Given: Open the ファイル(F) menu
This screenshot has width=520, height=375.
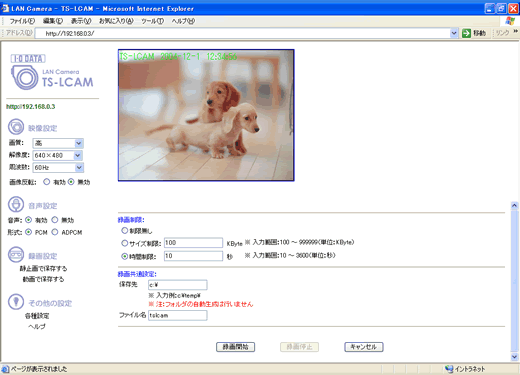Looking at the screenshot, I should click(x=22, y=21).
